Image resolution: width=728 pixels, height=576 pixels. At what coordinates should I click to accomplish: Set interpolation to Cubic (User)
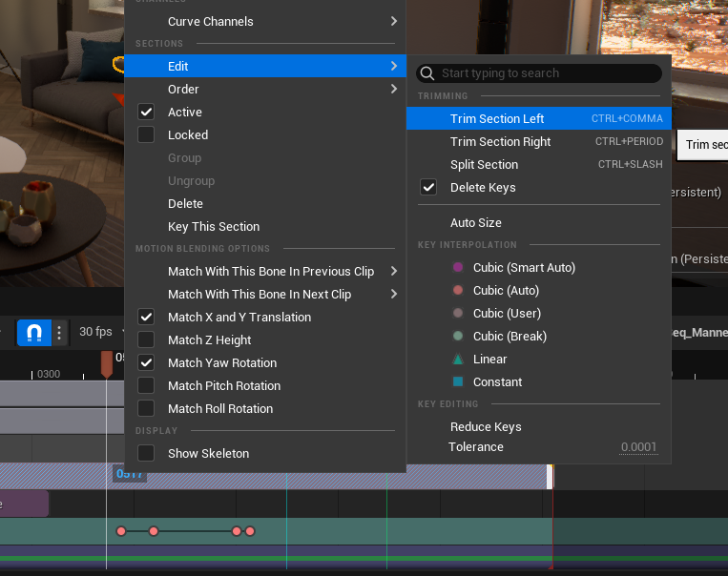(507, 314)
